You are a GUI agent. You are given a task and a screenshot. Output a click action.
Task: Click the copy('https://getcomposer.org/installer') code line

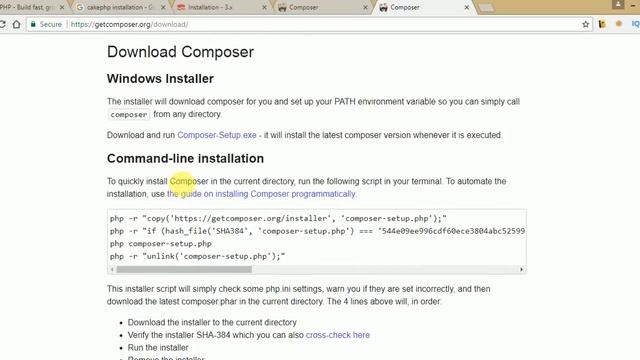coord(278,218)
